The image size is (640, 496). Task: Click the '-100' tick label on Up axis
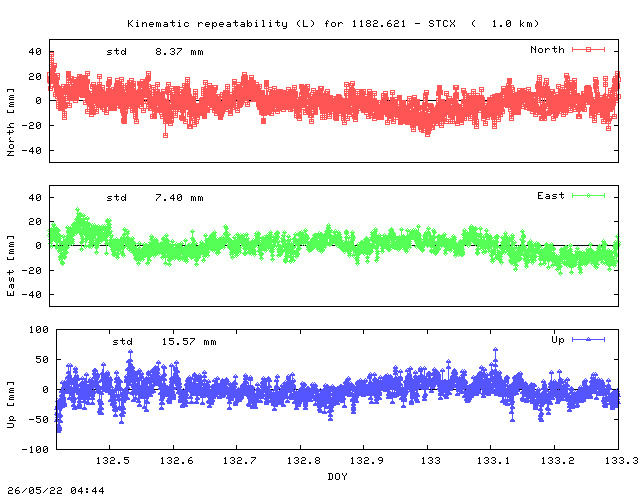tap(35, 449)
